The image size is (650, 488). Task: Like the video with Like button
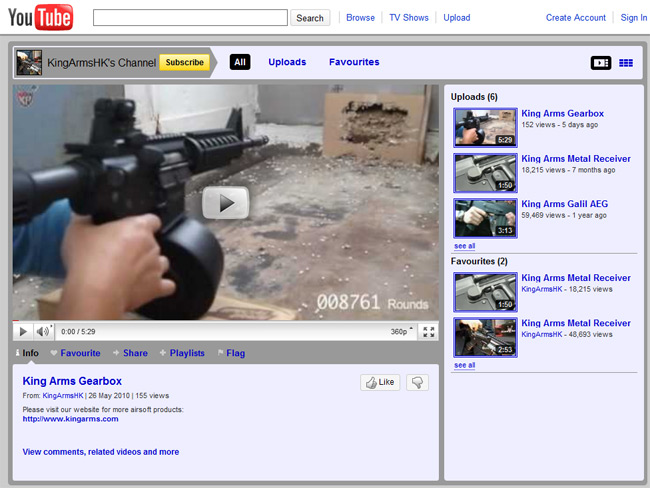click(379, 382)
